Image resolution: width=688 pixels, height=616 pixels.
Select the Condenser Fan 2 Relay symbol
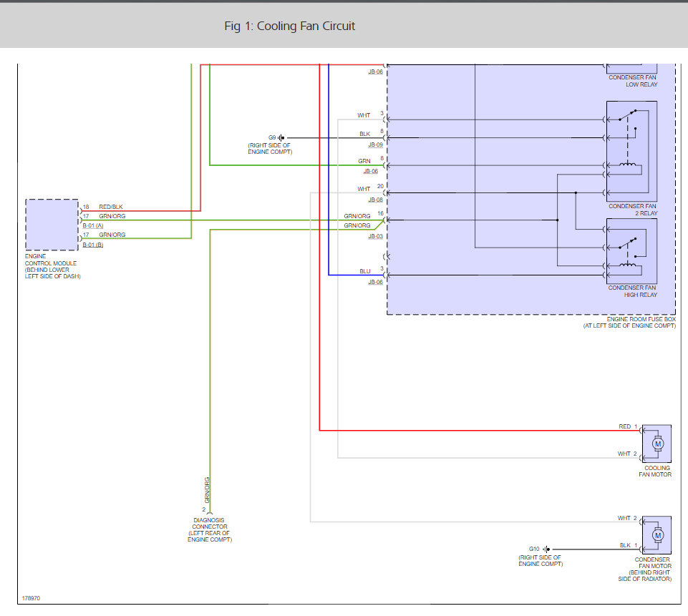pyautogui.click(x=631, y=150)
